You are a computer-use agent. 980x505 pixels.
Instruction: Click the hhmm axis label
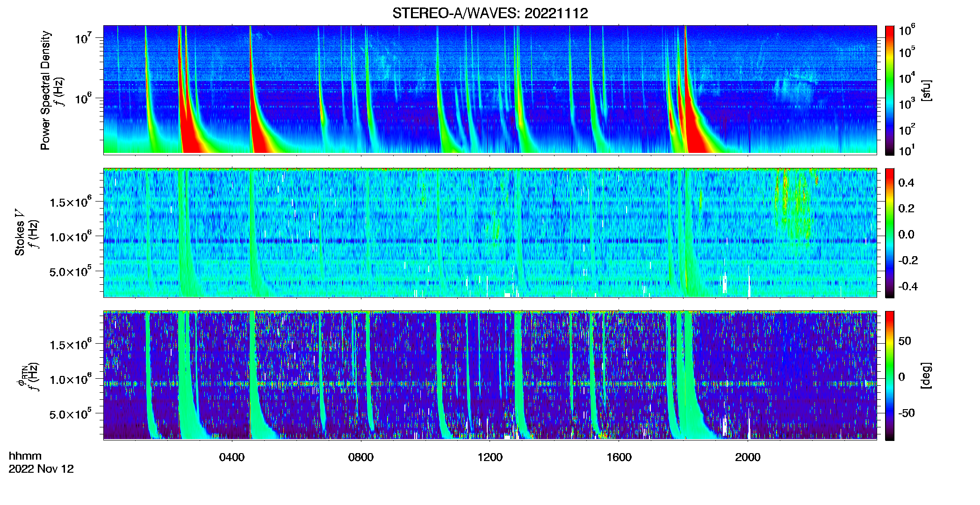(x=25, y=456)
